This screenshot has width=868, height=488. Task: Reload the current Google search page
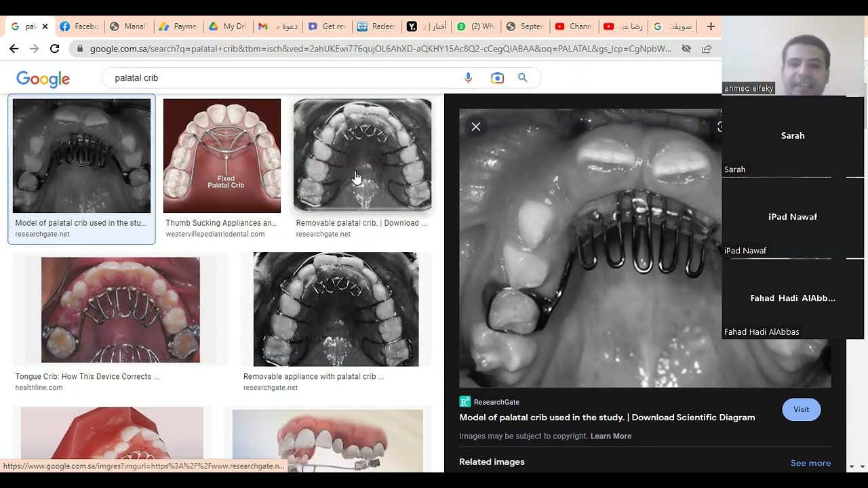pyautogui.click(x=55, y=49)
